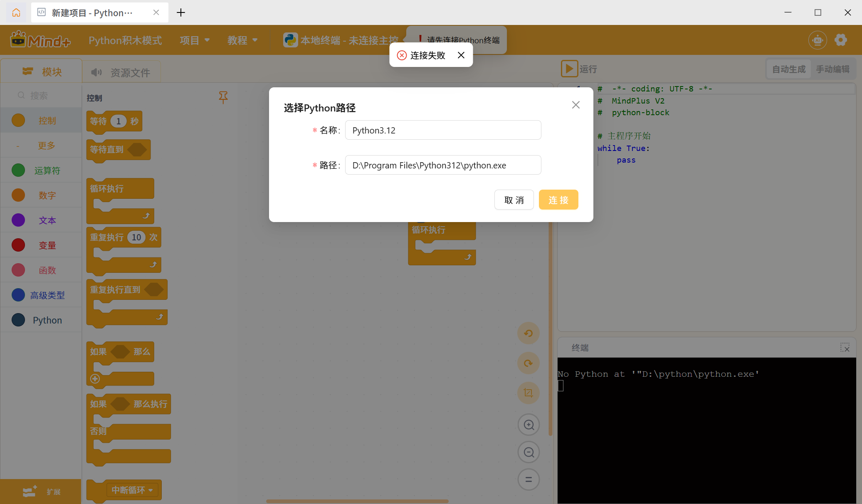The width and height of the screenshot is (862, 504).
Task: Click the home icon in the title bar
Action: [16, 12]
